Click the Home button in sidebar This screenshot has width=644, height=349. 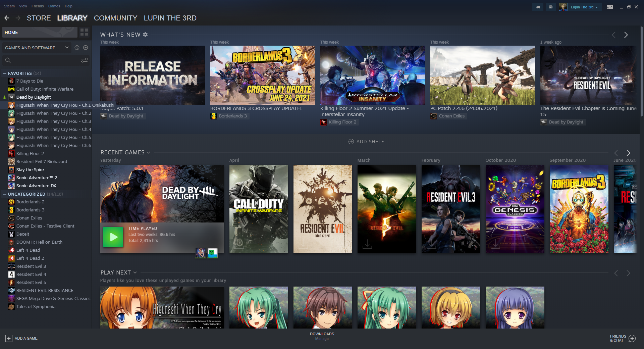point(40,32)
